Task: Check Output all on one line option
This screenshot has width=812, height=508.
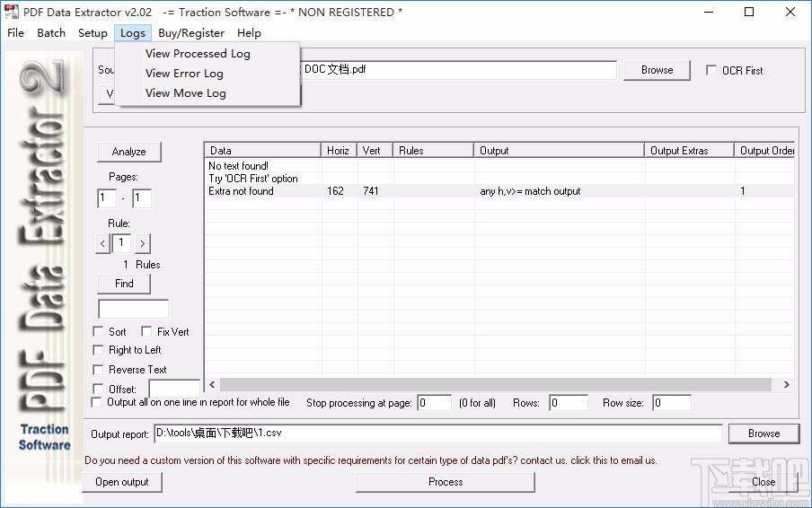Action: (x=96, y=402)
